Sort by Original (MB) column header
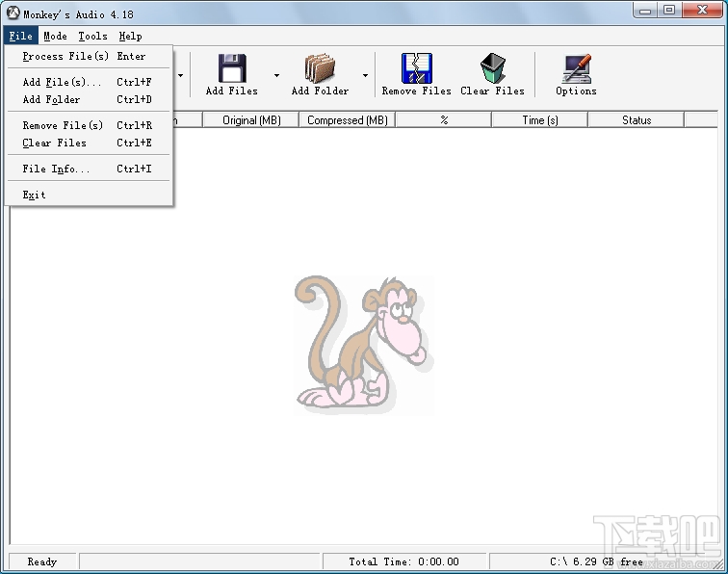 (x=251, y=120)
